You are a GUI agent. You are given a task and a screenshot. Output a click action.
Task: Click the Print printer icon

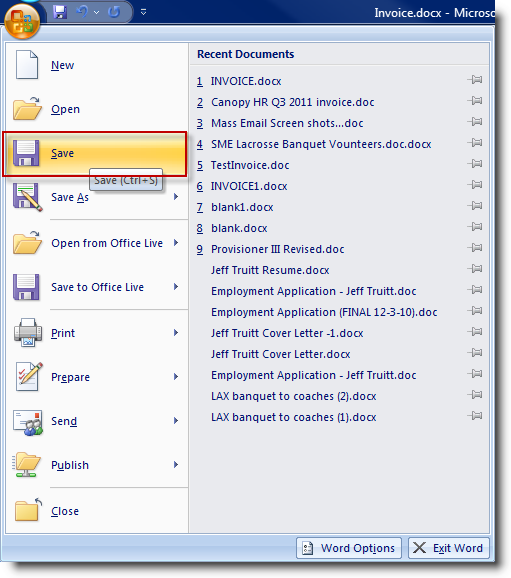[x=28, y=332]
